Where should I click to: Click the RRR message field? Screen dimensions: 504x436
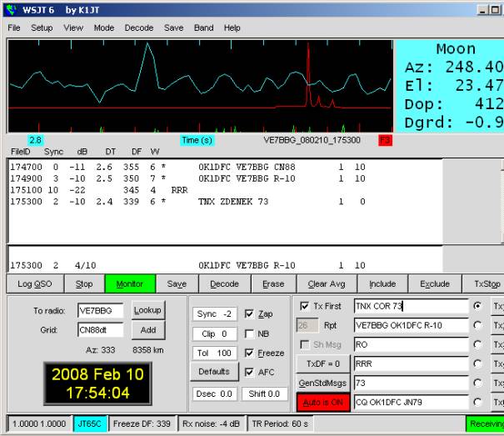click(411, 364)
